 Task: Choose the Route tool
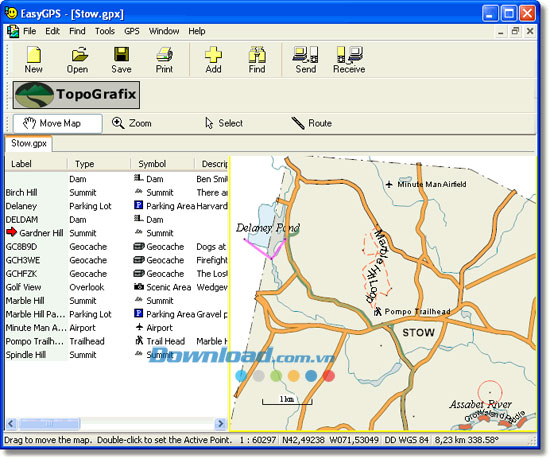pos(311,123)
